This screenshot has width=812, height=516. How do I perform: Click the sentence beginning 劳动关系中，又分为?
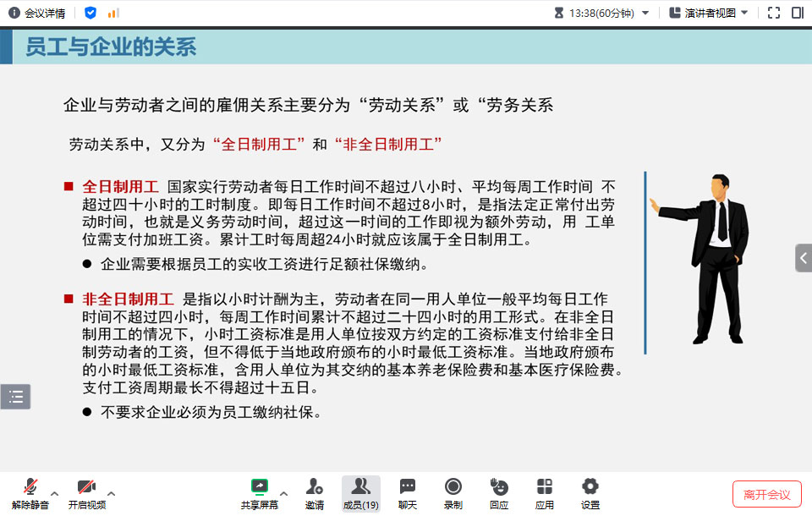pyautogui.click(x=255, y=144)
